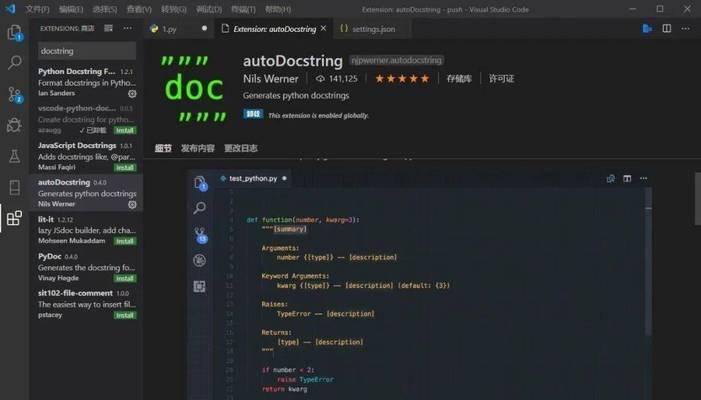Viewport: 701px width, 400px height.
Task: Click the autoDocstring extension title
Action: [293, 61]
